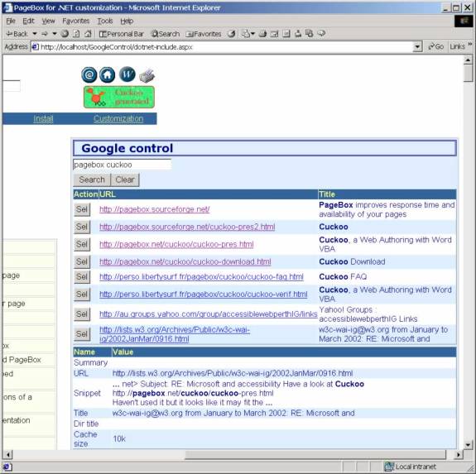Open the pagebox.net cuckoo-download.html link
The image size is (476, 474).
[185, 261]
